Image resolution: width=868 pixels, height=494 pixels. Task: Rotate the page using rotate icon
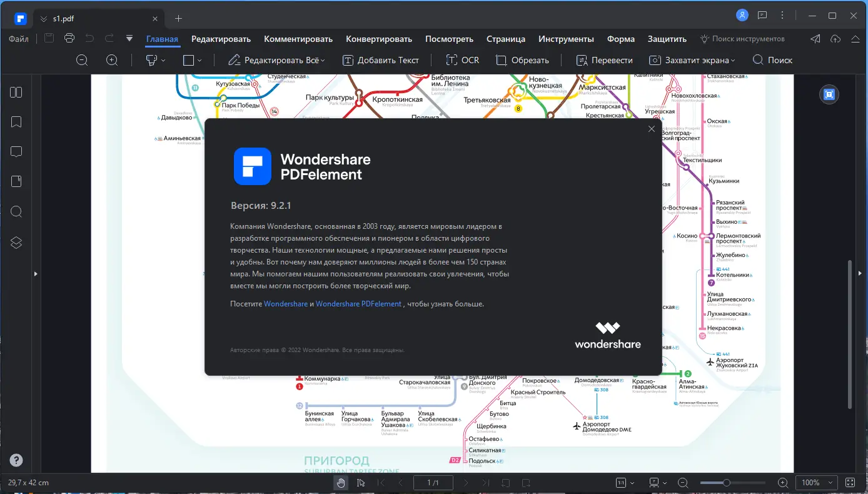coord(505,482)
